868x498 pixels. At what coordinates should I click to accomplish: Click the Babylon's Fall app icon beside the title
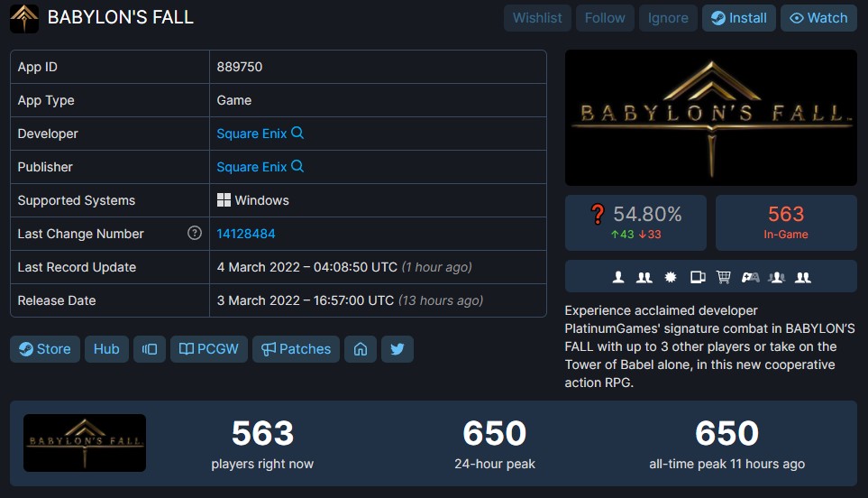[x=24, y=18]
